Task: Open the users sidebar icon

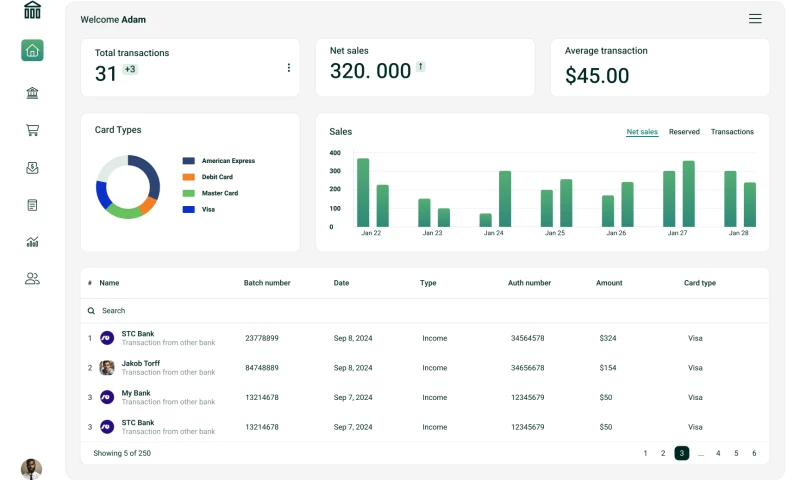Action: pos(32,279)
